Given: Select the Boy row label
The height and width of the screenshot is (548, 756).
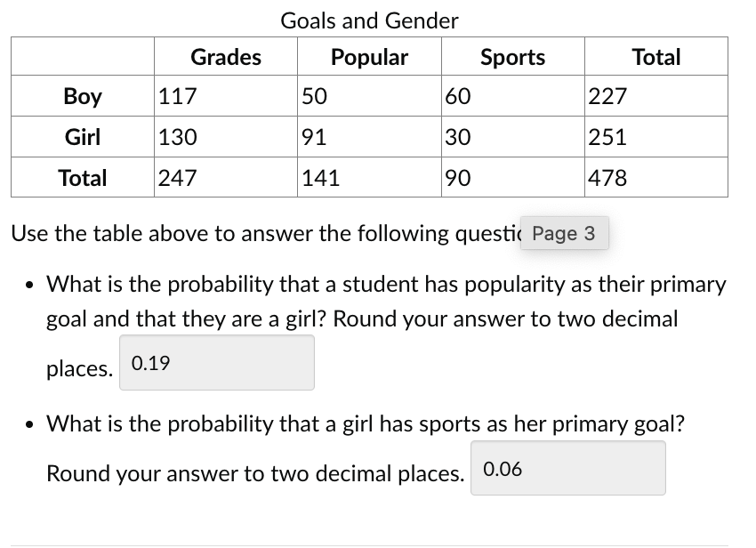Looking at the screenshot, I should click(x=82, y=96).
